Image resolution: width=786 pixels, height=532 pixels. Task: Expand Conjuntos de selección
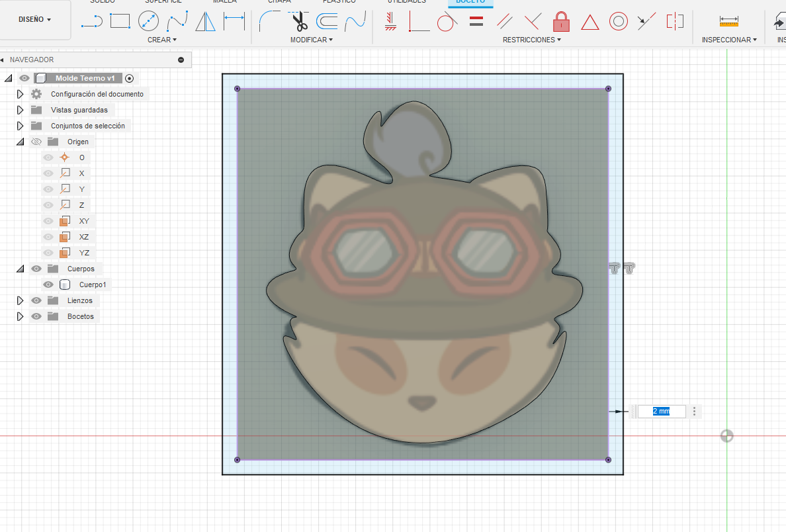pyautogui.click(x=20, y=126)
